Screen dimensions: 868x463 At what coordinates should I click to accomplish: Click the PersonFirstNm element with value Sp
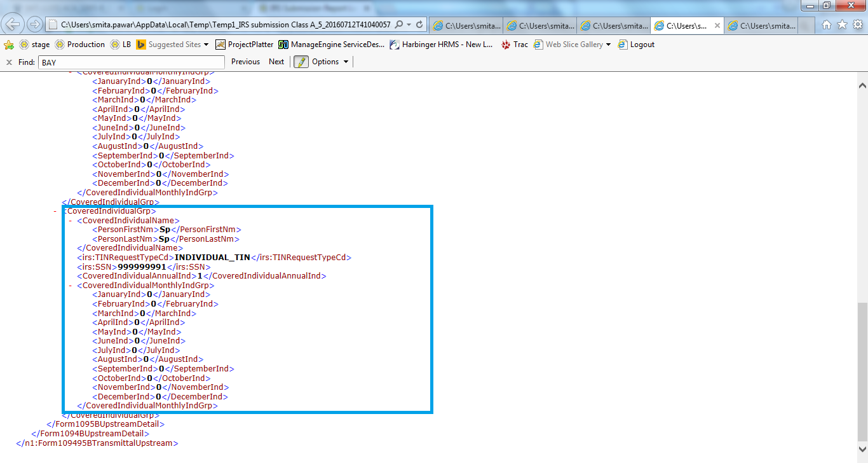tap(166, 230)
